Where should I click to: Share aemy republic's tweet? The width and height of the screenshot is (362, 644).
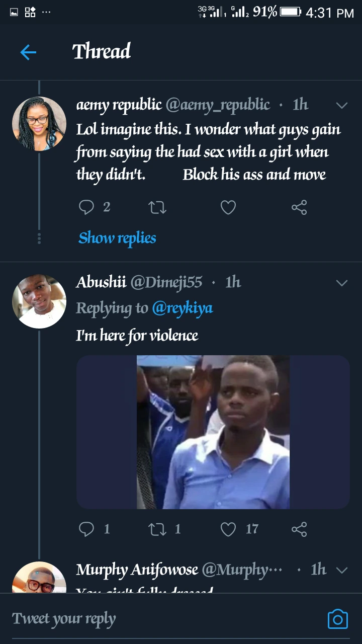pyautogui.click(x=299, y=207)
